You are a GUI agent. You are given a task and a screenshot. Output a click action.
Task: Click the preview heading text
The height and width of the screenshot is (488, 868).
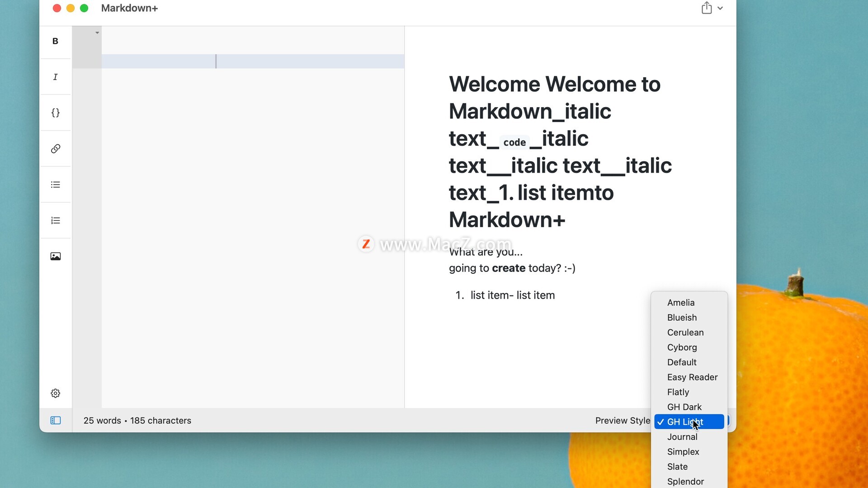pyautogui.click(x=560, y=152)
